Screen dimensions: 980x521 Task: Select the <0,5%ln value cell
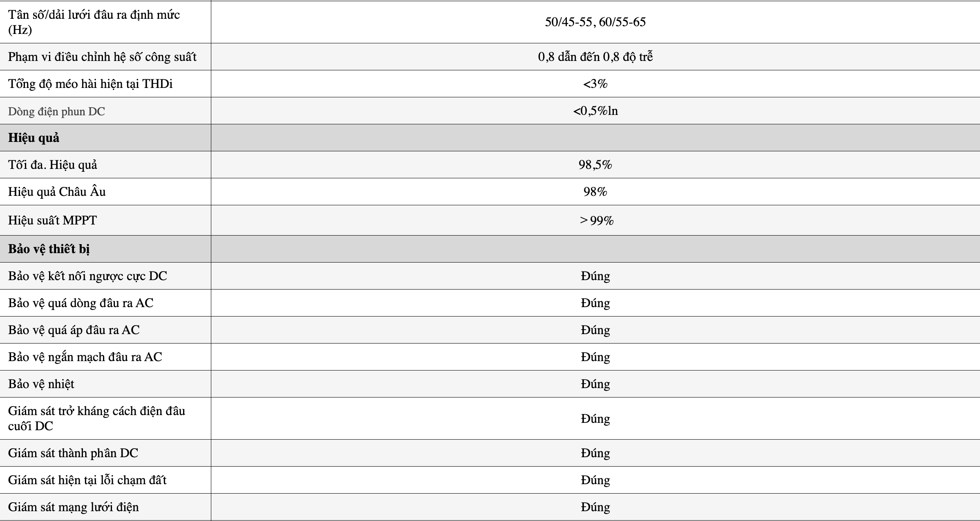[595, 111]
